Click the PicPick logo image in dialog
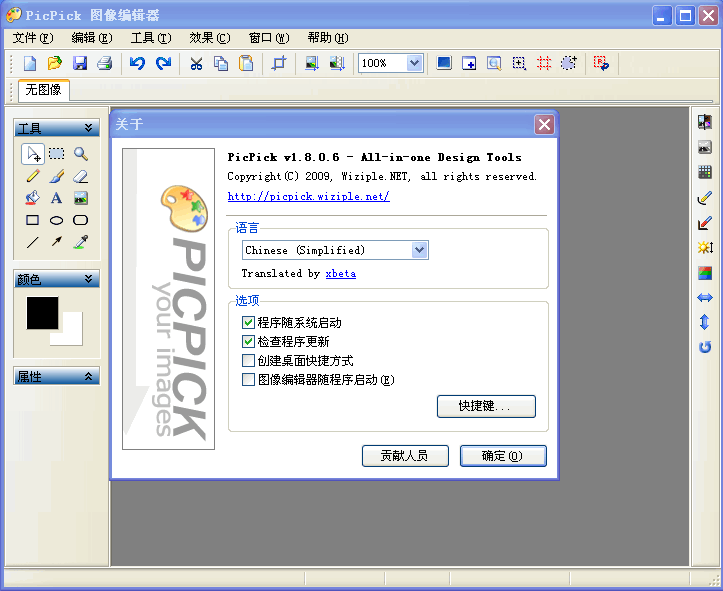Viewport: 723px width, 591px height. (168, 299)
